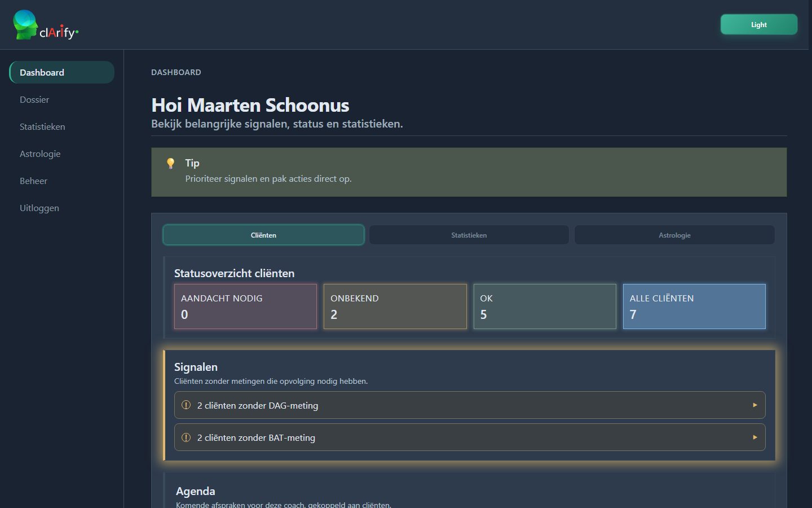Expand the BAT-meting signal arrow
812x508 pixels.
pyautogui.click(x=755, y=437)
